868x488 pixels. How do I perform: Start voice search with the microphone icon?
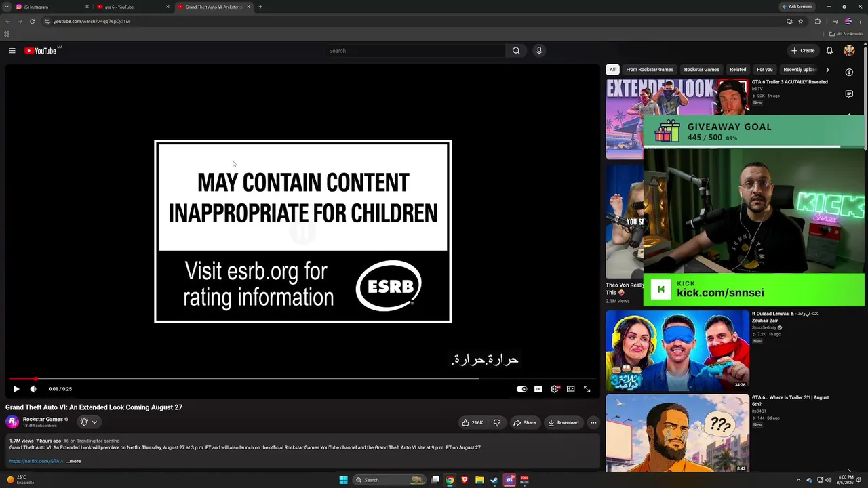(539, 51)
